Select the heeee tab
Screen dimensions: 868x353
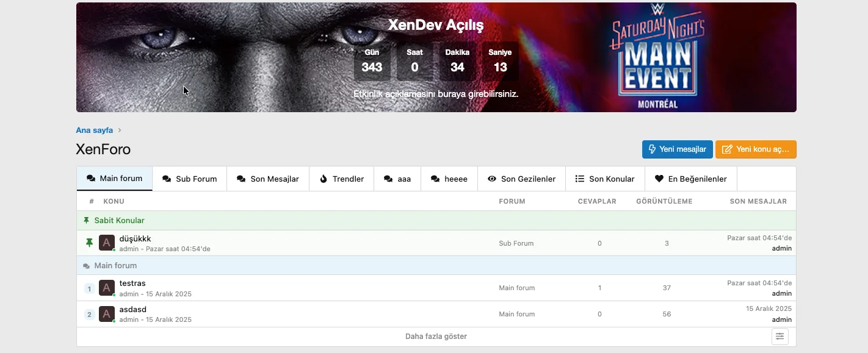[449, 179]
